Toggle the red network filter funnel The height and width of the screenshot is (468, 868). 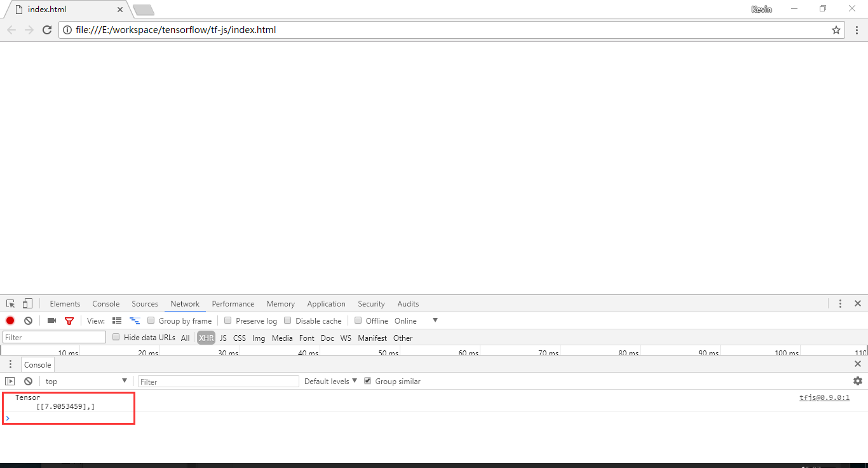[69, 321]
